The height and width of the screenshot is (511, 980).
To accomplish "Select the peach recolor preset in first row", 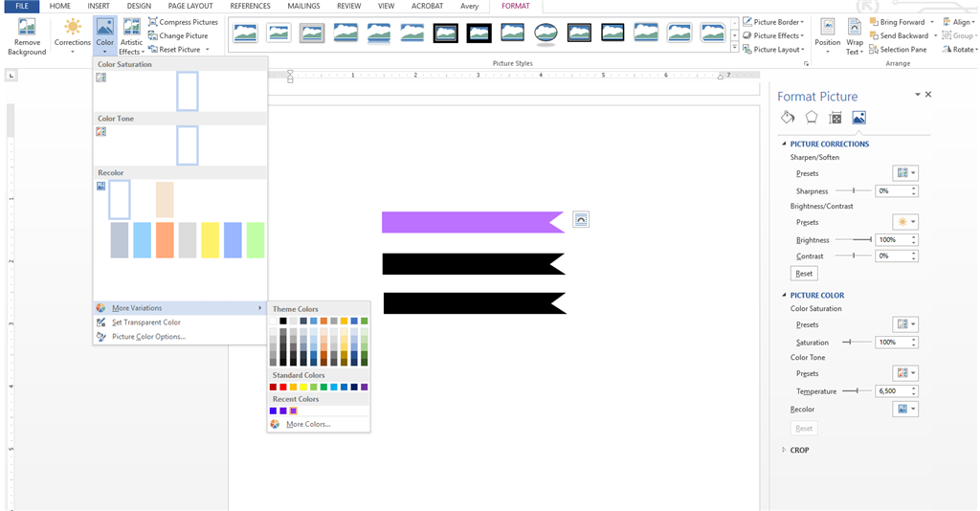I will 165,200.
